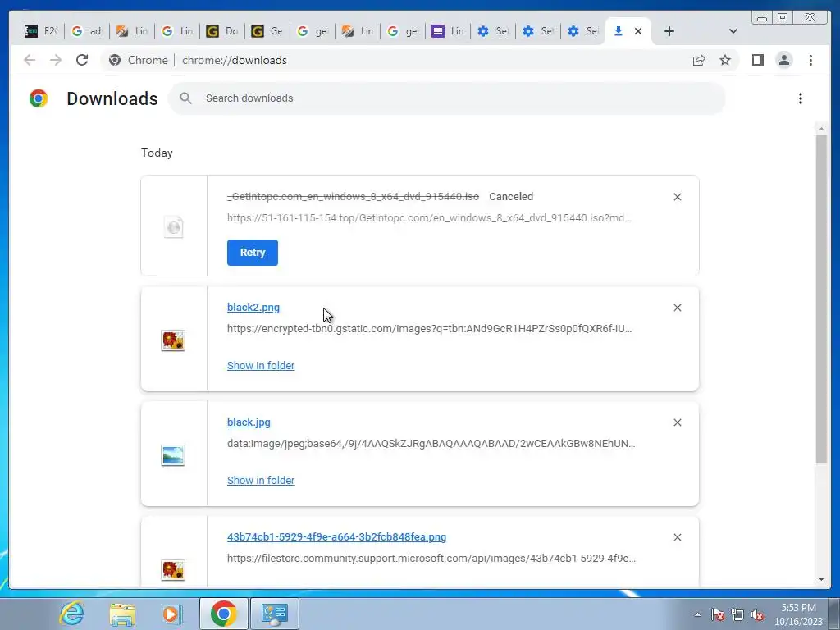
Task: Click the Search downloads input field
Action: (447, 98)
